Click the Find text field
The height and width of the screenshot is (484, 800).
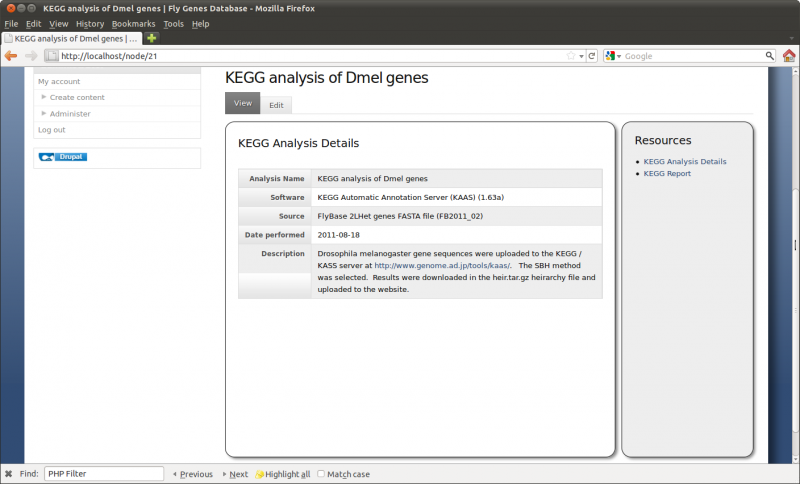click(x=104, y=474)
